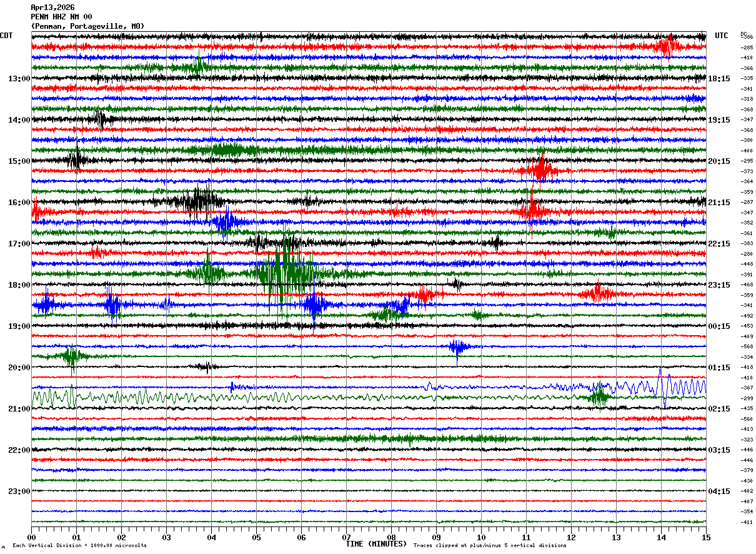Click the 18:00 CDT time label
The width and height of the screenshot is (756, 554).
click(19, 285)
